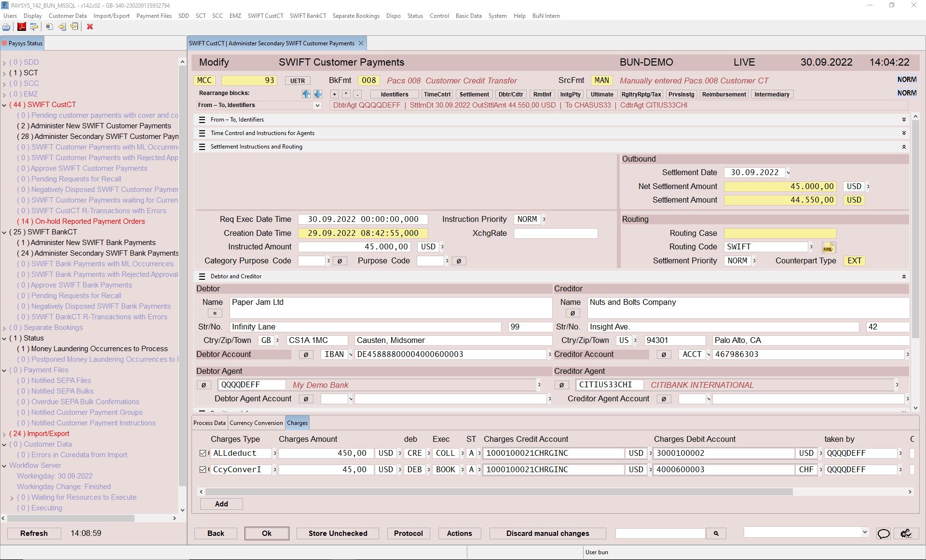Open the menu icon of Debtor and Creditor block

coord(202,276)
